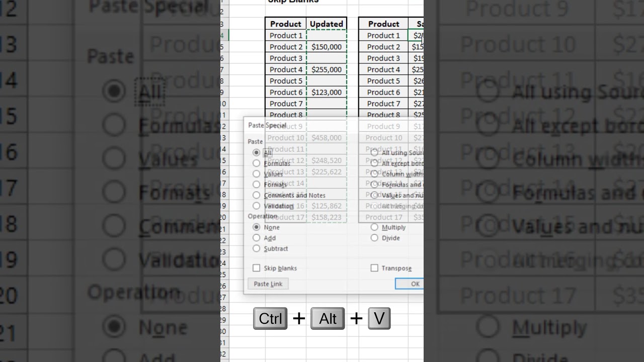Click the Paste Link button
This screenshot has height=362, width=644.
click(x=268, y=284)
